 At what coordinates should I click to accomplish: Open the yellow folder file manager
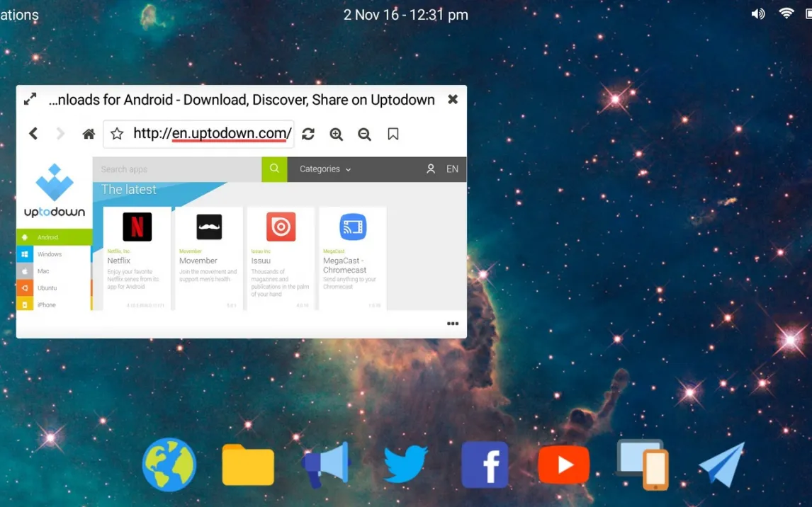coord(248,465)
